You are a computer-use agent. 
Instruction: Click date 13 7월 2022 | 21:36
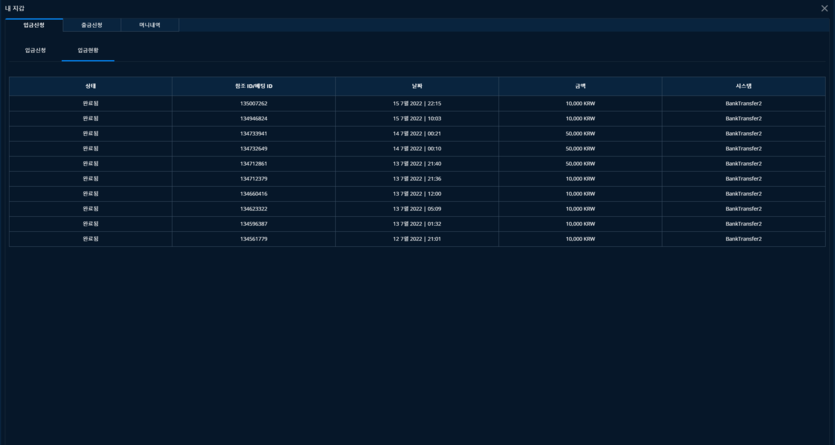(417, 179)
